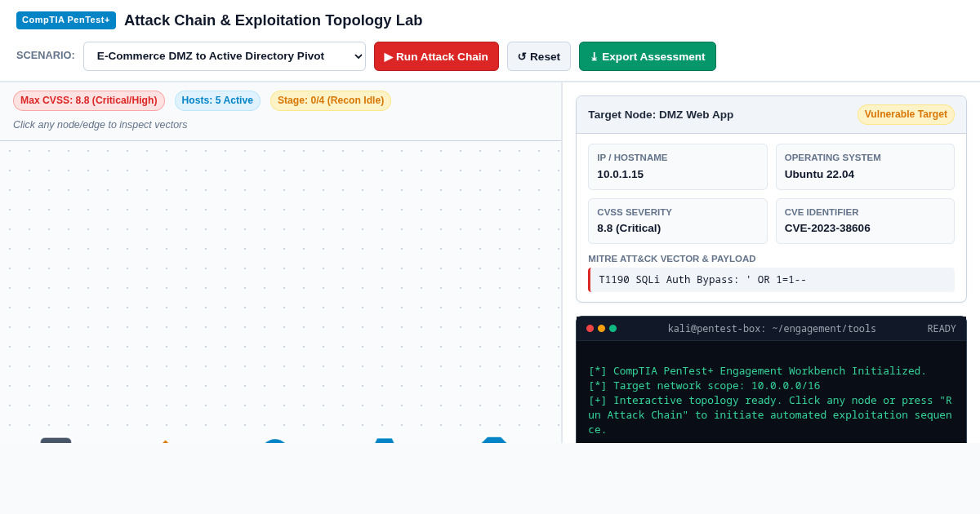Select the IP address 10.0.1.15
This screenshot has width=980, height=514.
(620, 174)
